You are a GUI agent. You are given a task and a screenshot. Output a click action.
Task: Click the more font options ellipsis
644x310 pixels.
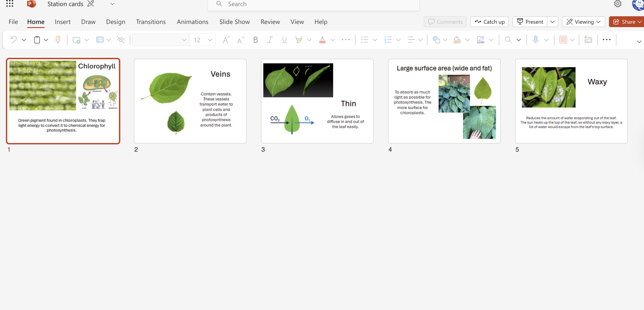(346, 40)
